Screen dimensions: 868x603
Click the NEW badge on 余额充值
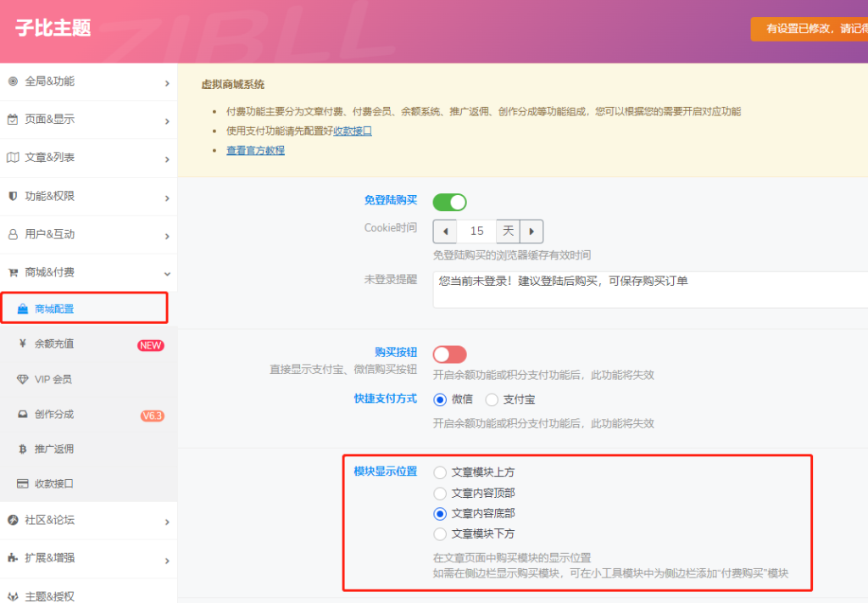pos(151,345)
